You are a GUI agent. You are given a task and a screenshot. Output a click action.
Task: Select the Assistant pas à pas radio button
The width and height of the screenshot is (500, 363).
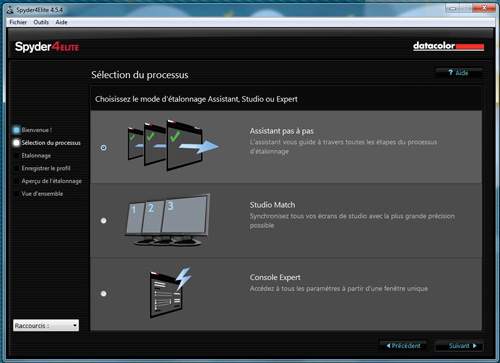[x=103, y=148]
